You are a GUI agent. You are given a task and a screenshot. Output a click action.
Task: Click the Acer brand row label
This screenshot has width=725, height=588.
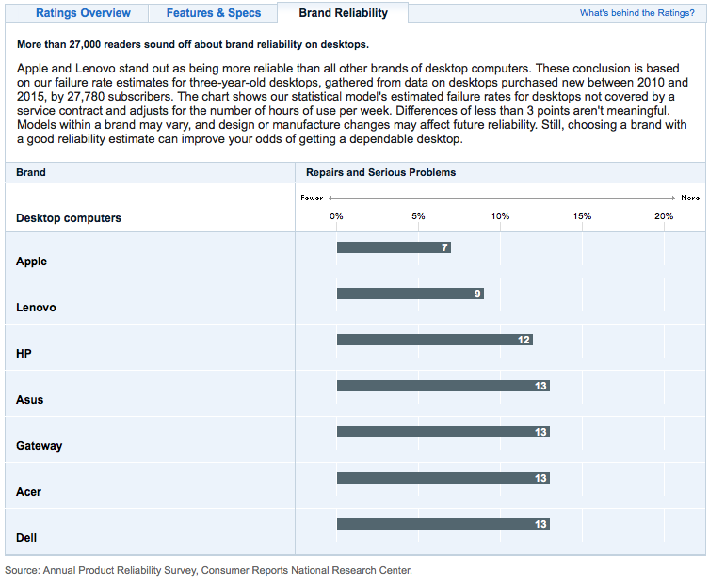pos(28,492)
